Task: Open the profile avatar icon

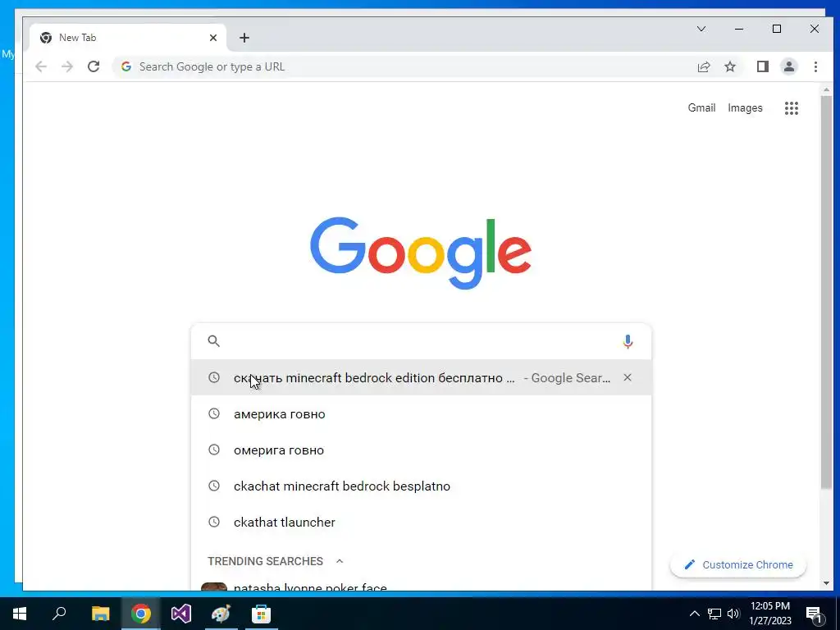Action: click(x=789, y=67)
